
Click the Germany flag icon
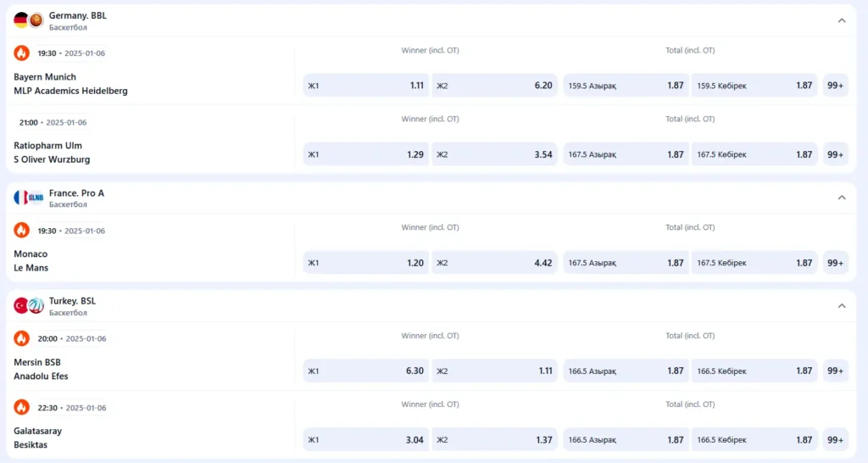pyautogui.click(x=21, y=20)
